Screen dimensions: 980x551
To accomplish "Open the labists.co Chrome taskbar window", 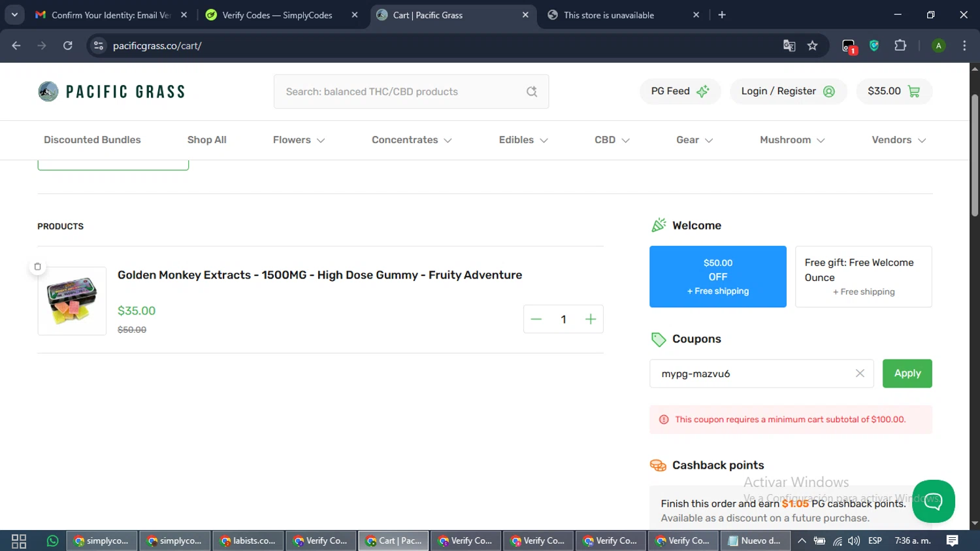I will coord(248,541).
